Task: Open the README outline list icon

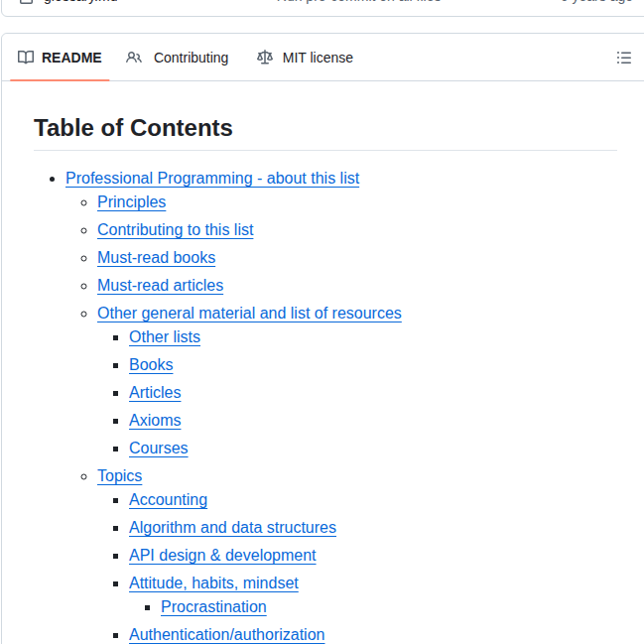Action: tap(624, 58)
